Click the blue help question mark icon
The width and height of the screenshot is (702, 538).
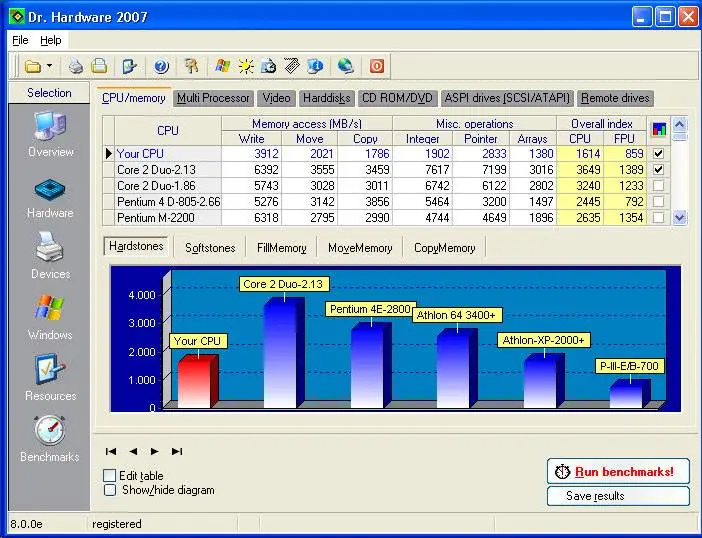pos(160,67)
